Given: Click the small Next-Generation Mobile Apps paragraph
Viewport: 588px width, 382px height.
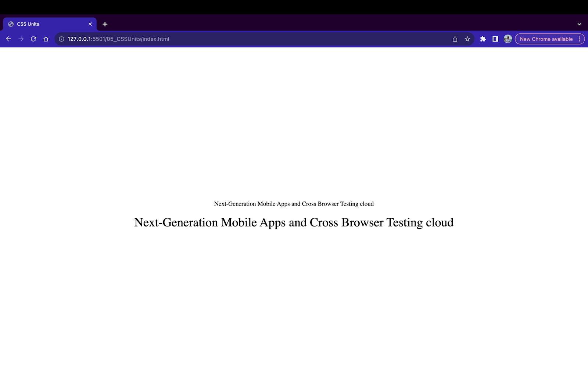Looking at the screenshot, I should coord(294,204).
